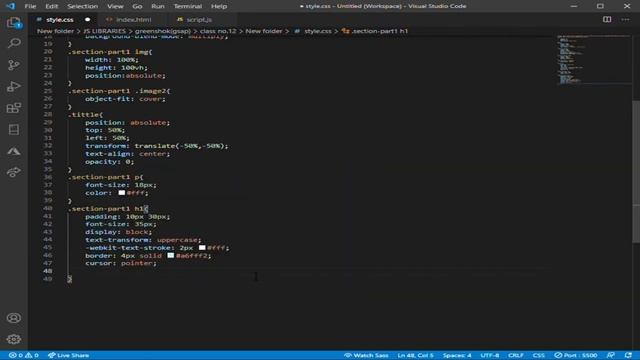Open the Search view icon
The image size is (640, 360).
pyautogui.click(x=13, y=43)
